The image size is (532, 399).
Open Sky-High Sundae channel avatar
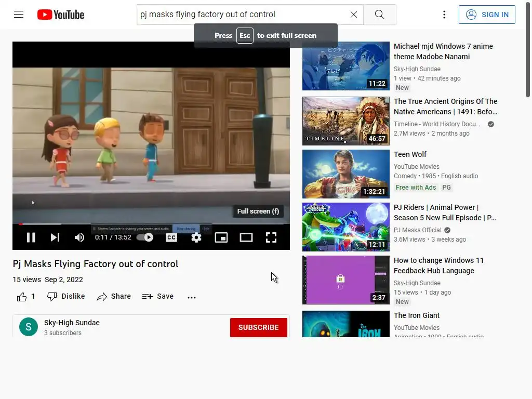tap(29, 327)
